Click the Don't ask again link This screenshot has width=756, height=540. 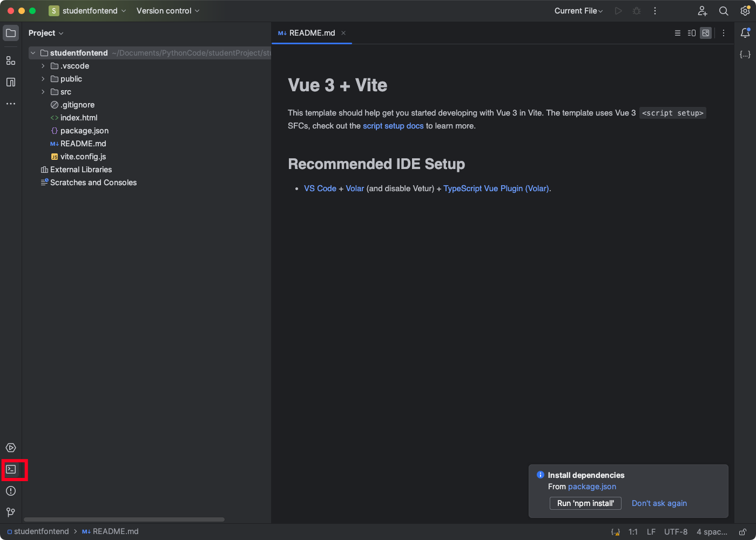659,503
